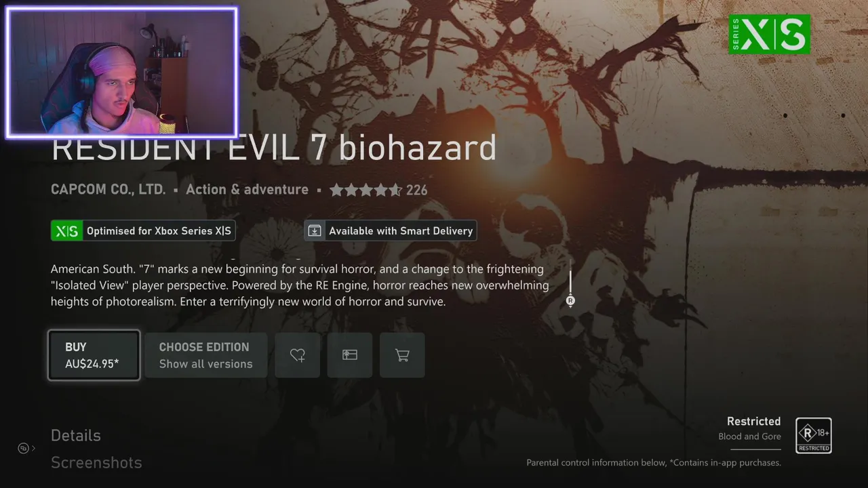The height and width of the screenshot is (488, 868).
Task: Buy the game for AU$24.95
Action: pos(94,355)
